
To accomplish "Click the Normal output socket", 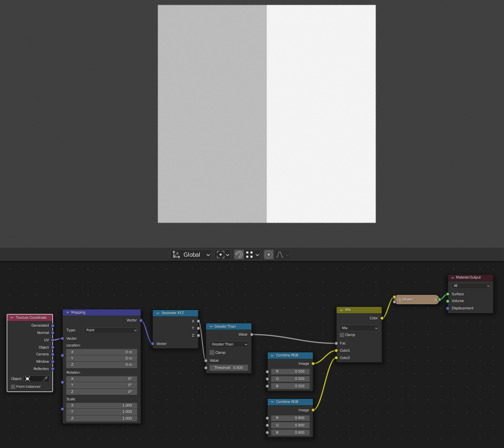I will tap(53, 333).
